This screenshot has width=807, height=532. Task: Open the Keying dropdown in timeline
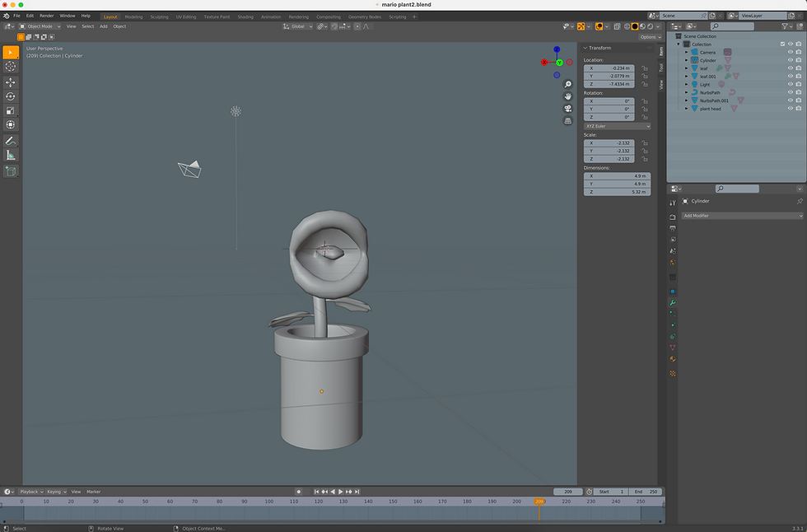tap(57, 492)
